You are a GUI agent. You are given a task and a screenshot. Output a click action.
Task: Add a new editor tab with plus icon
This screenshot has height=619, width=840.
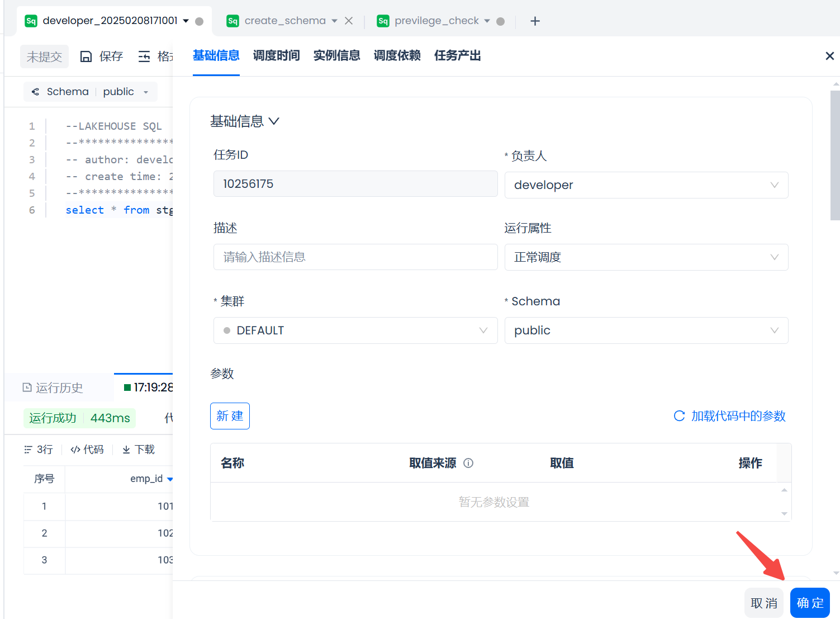(x=535, y=21)
